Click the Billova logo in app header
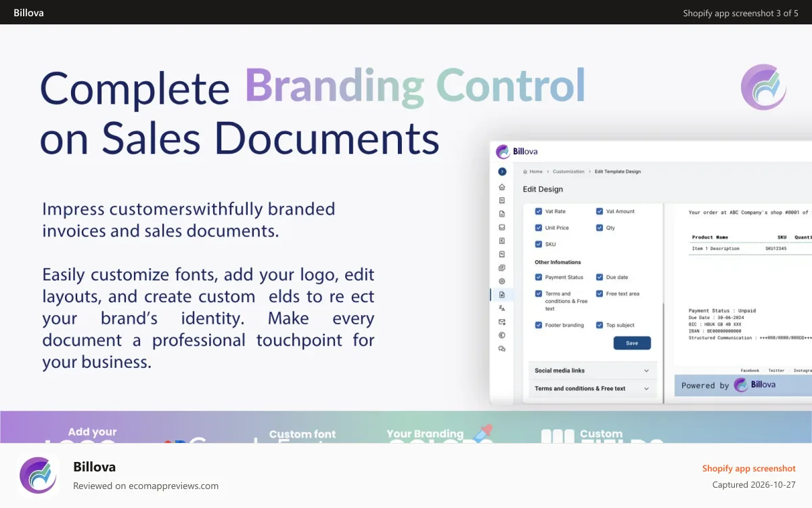This screenshot has height=508, width=812. click(517, 152)
